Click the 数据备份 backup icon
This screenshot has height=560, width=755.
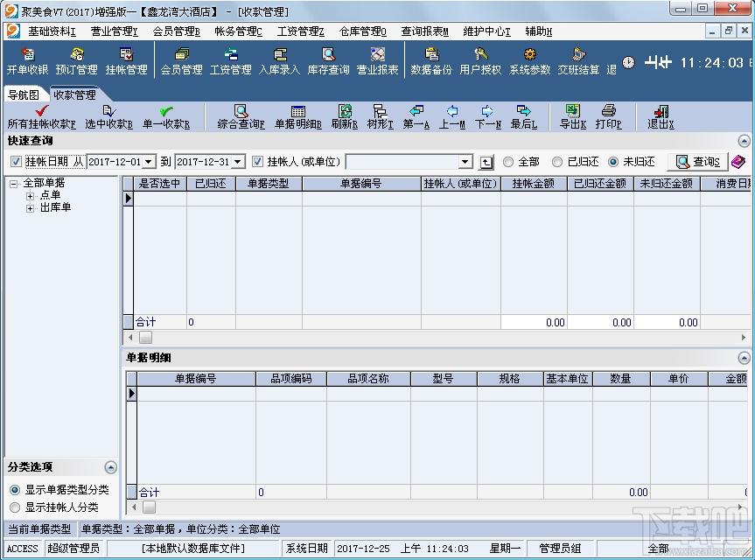pyautogui.click(x=431, y=54)
